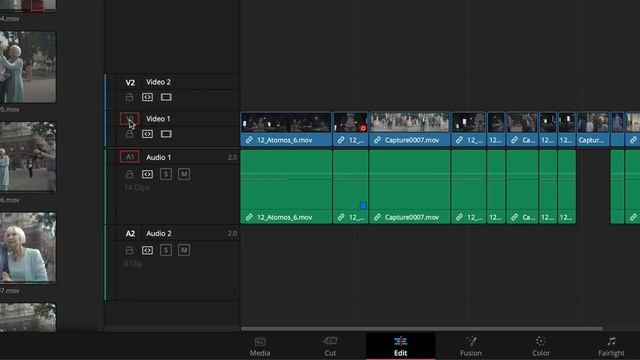Mute the Audio 1 track
Image resolution: width=640 pixels, height=360 pixels.
184,174
